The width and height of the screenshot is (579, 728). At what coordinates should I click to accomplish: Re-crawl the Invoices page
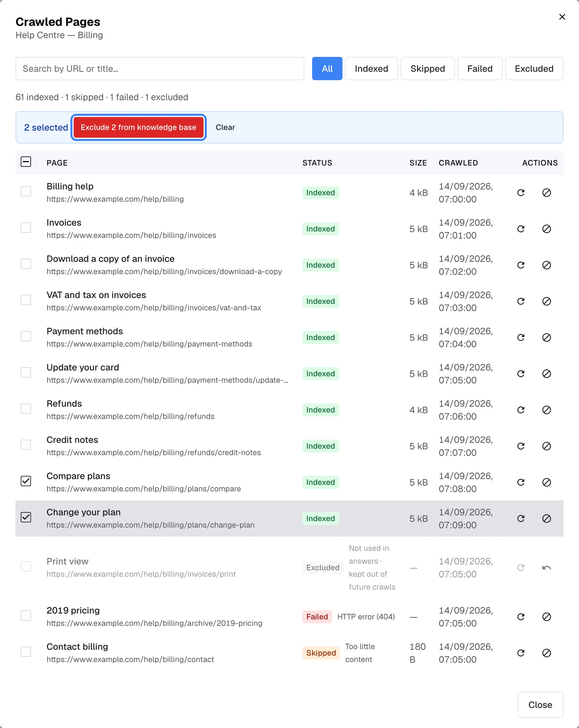point(521,229)
